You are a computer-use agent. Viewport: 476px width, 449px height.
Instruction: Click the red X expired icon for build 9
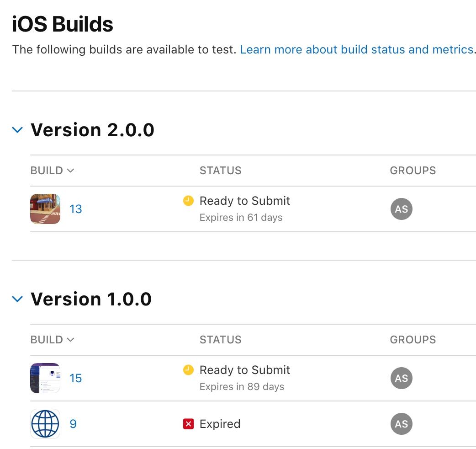pos(188,424)
